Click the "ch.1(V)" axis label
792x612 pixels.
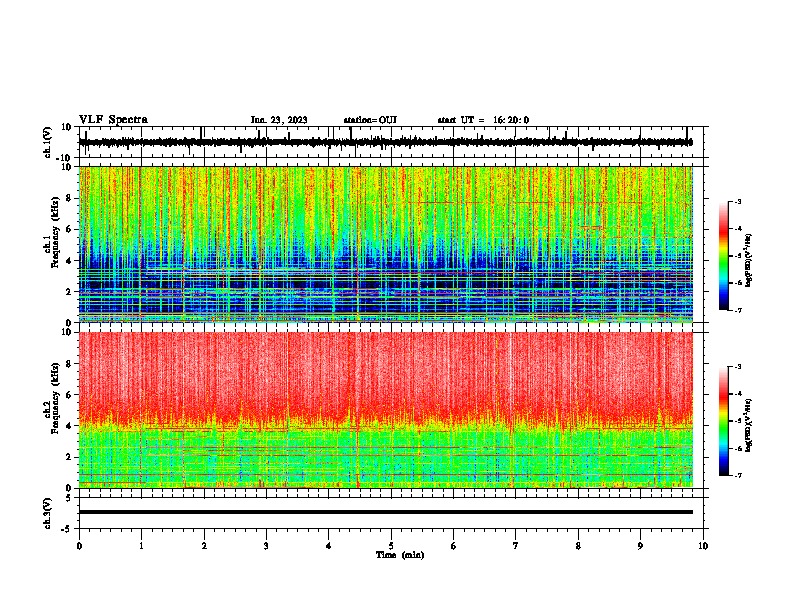(48, 142)
